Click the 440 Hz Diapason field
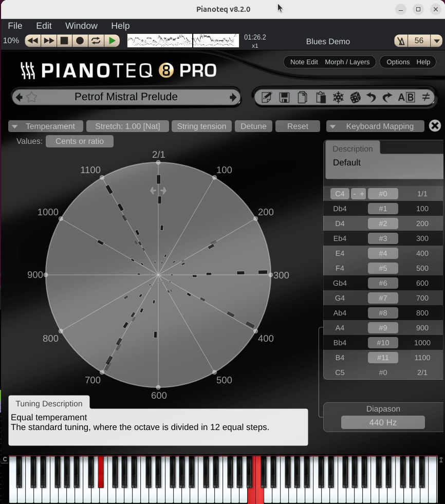Viewport: 445px width, 504px height. tap(383, 423)
